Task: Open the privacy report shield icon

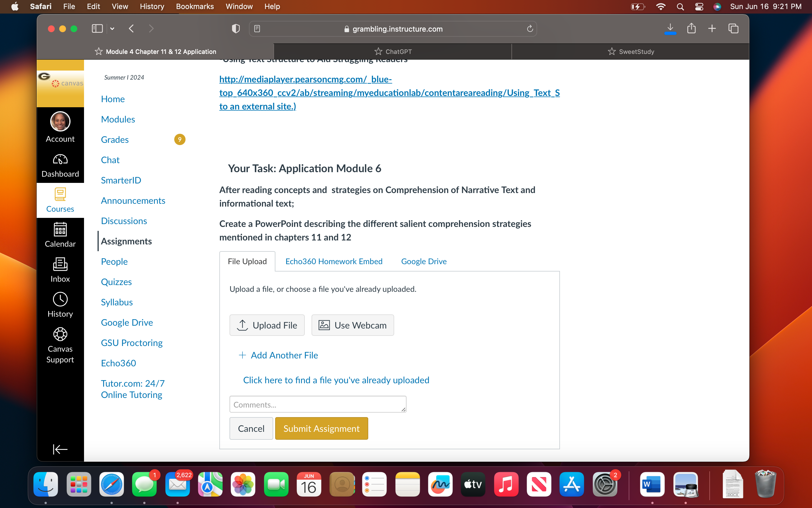Action: pyautogui.click(x=235, y=29)
